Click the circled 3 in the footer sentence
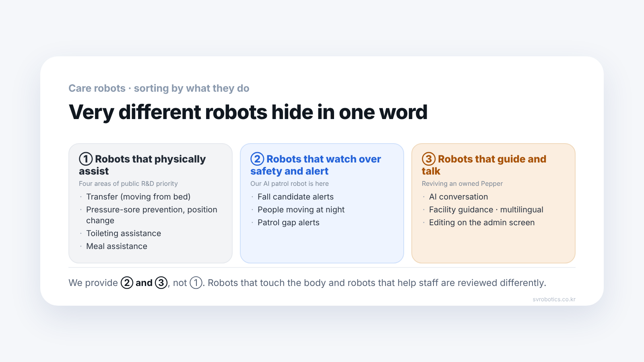 [x=161, y=283]
